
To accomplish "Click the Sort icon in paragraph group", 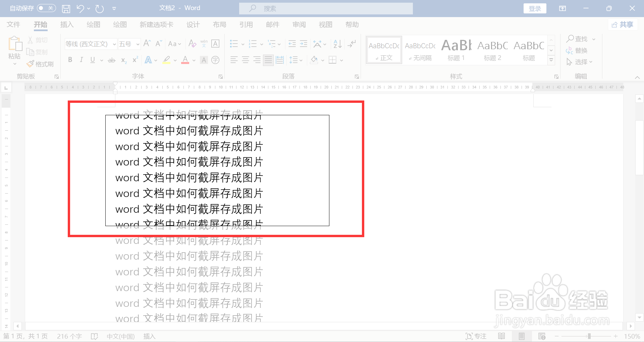I will [337, 44].
